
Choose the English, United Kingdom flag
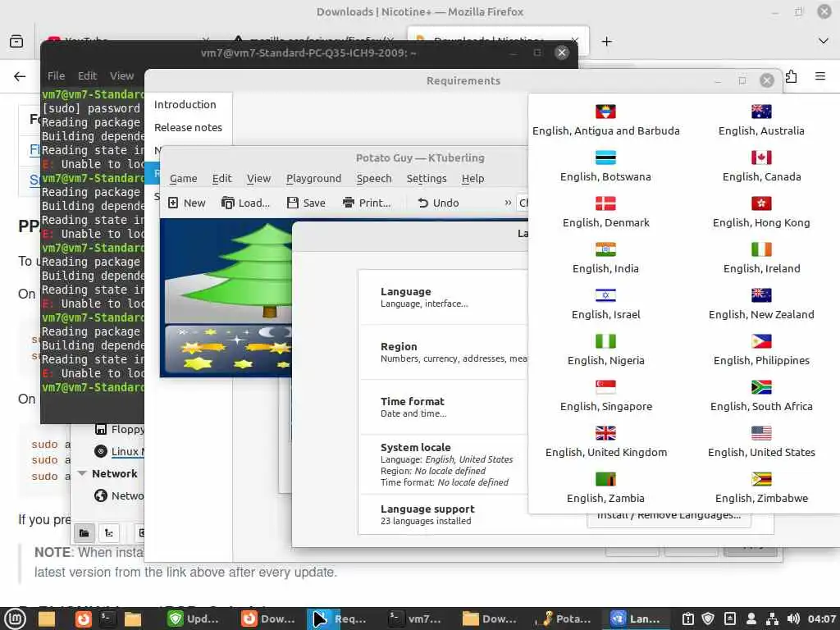605,433
